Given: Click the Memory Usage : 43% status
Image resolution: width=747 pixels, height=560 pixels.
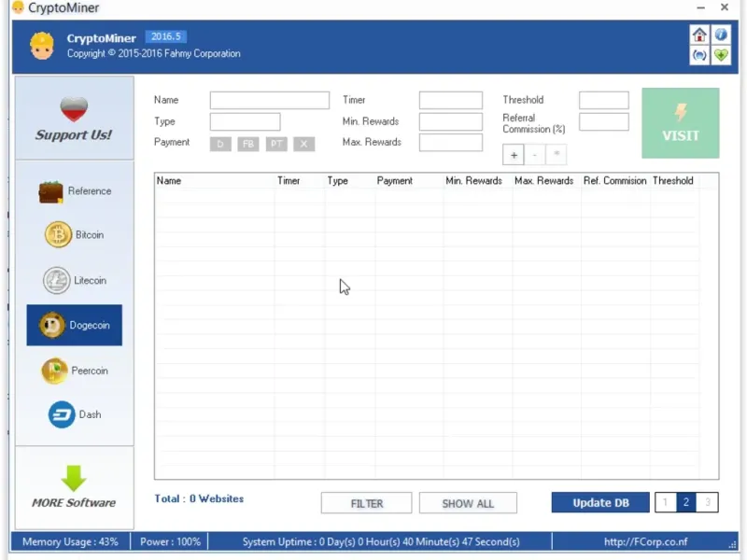Looking at the screenshot, I should pyautogui.click(x=71, y=542).
